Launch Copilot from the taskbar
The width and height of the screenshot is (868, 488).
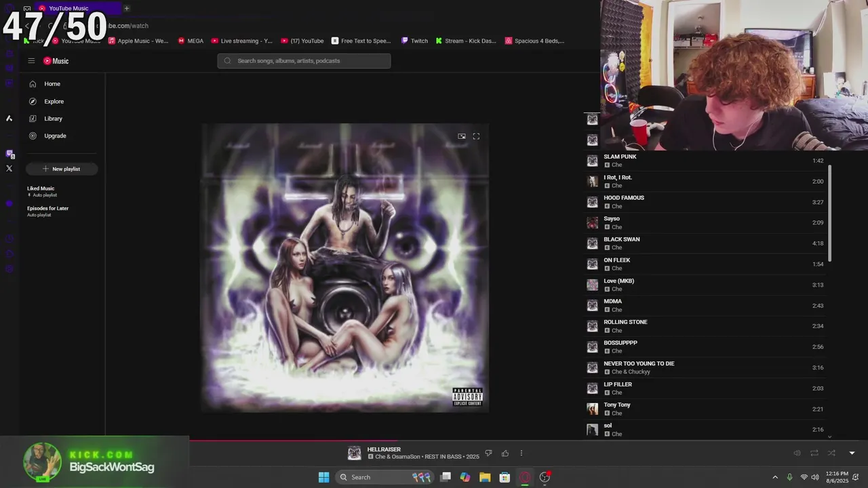pos(465,477)
